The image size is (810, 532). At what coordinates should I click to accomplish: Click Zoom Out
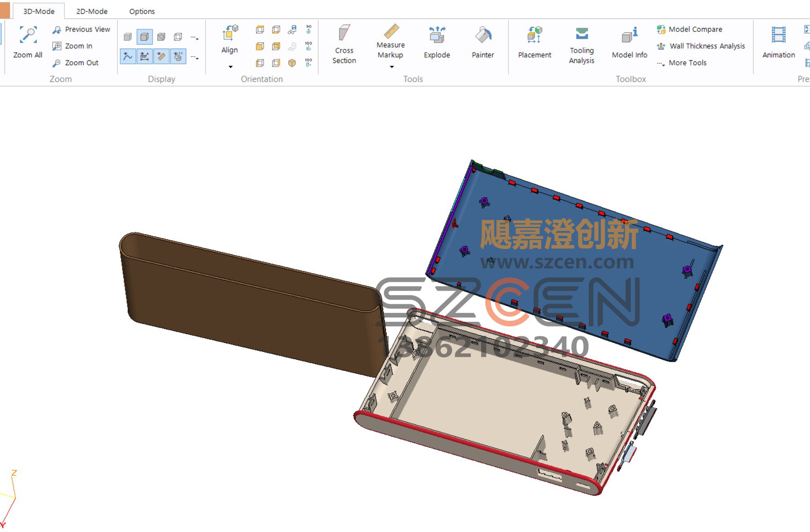pos(76,63)
